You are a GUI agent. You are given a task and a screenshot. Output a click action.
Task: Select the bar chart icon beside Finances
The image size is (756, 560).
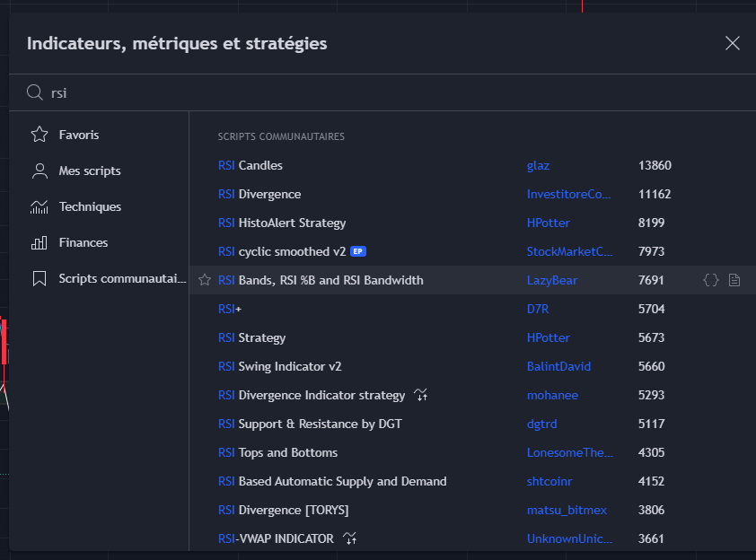39,242
